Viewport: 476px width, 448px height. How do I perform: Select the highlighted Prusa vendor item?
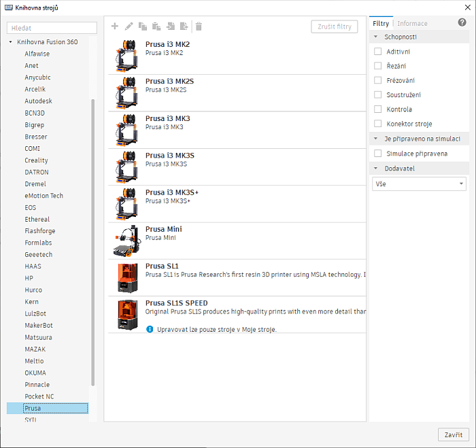click(48, 409)
